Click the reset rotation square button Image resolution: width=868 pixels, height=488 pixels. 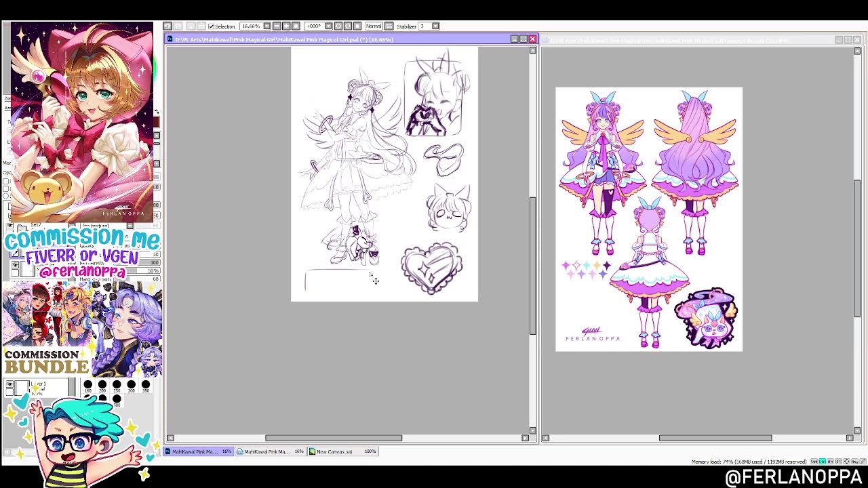(x=357, y=26)
